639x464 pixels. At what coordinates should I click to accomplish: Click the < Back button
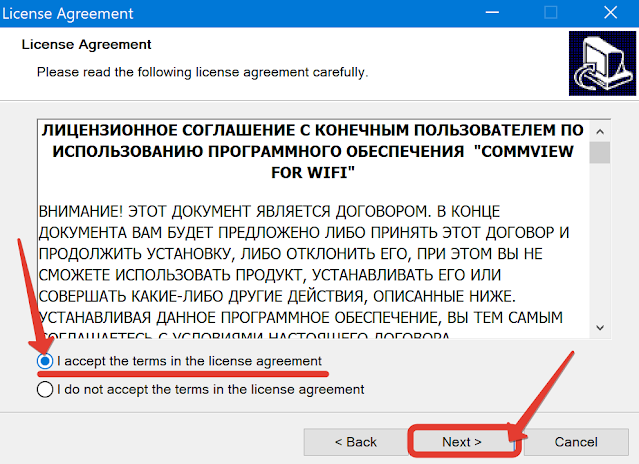click(356, 442)
